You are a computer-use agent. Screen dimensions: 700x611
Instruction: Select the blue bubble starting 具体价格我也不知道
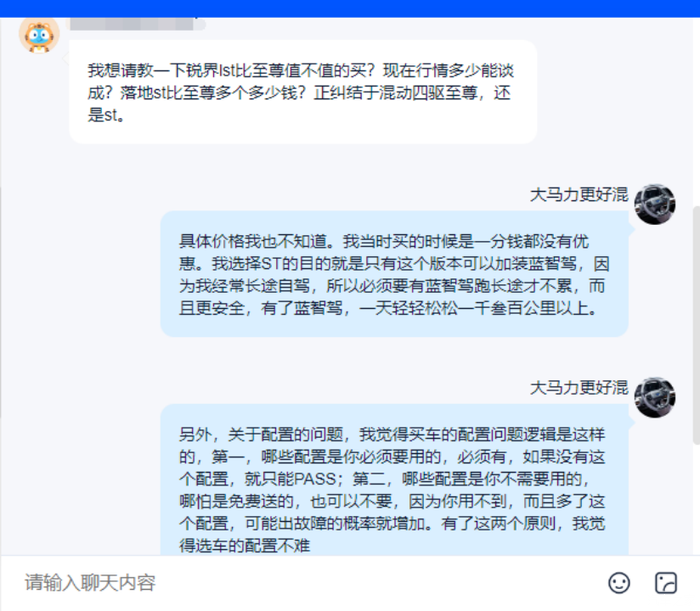tap(394, 274)
